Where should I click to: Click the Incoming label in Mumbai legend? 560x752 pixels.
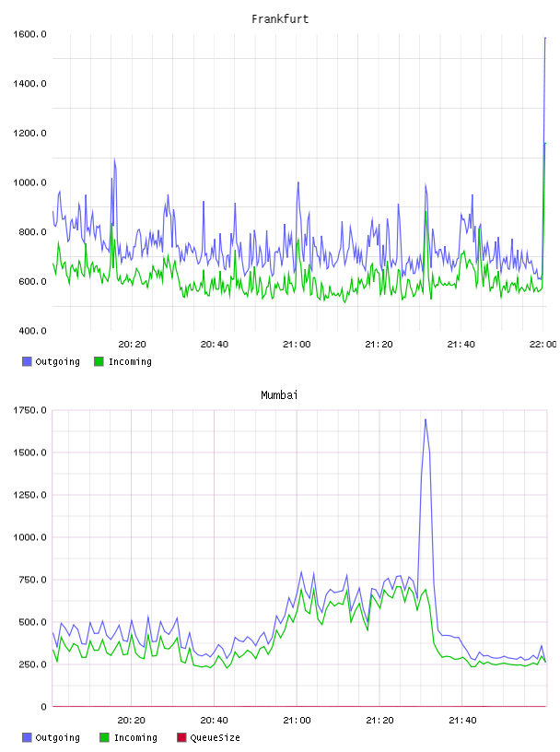(135, 737)
